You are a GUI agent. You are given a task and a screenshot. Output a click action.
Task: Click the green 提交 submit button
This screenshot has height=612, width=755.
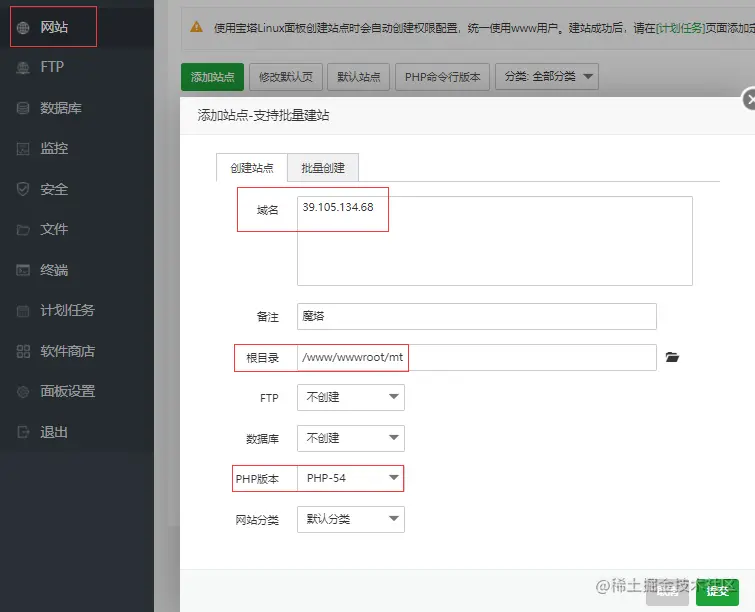[717, 592]
